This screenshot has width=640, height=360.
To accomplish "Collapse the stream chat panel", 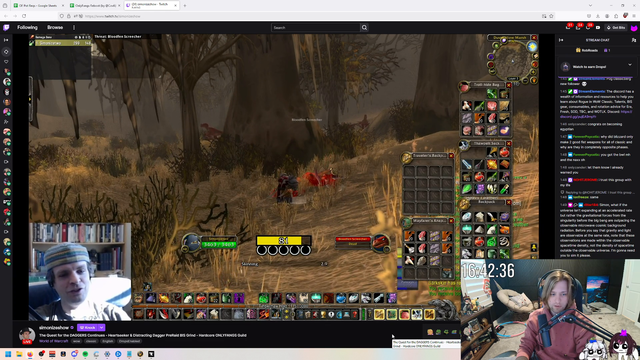I will tap(561, 40).
